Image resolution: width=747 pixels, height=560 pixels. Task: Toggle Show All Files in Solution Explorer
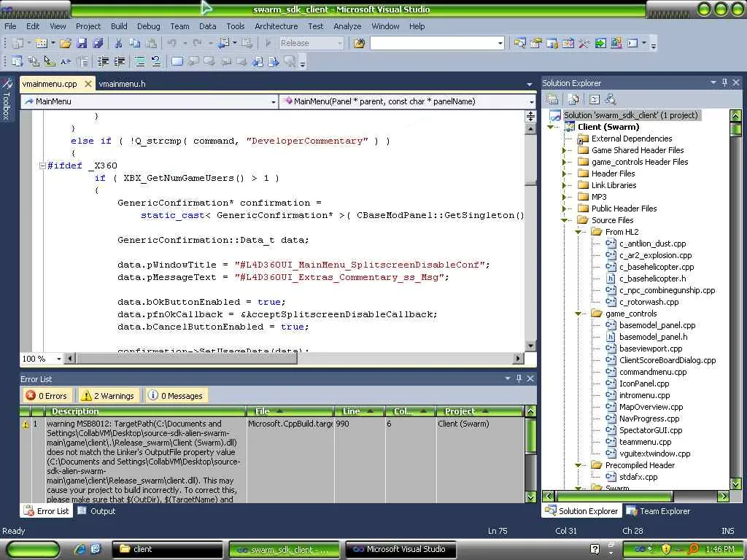573,99
